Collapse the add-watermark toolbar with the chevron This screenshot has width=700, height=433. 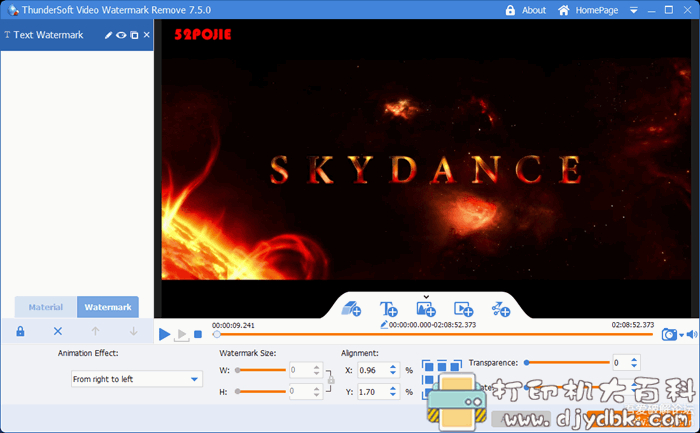point(426,296)
